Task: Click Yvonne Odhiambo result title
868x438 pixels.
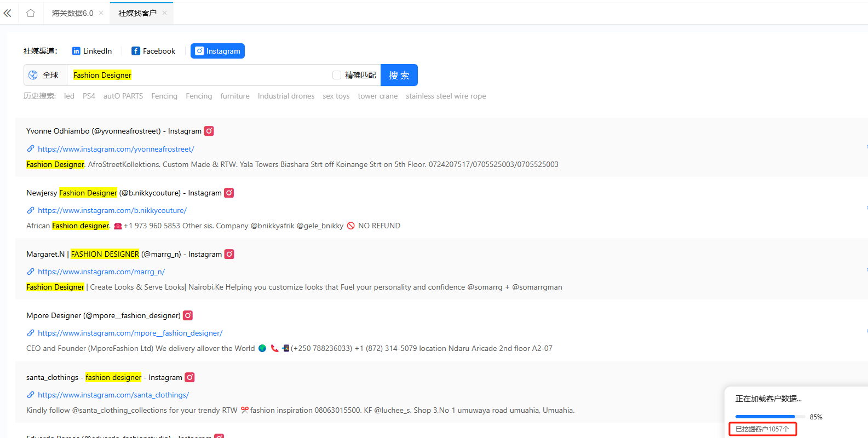Action: coord(114,131)
